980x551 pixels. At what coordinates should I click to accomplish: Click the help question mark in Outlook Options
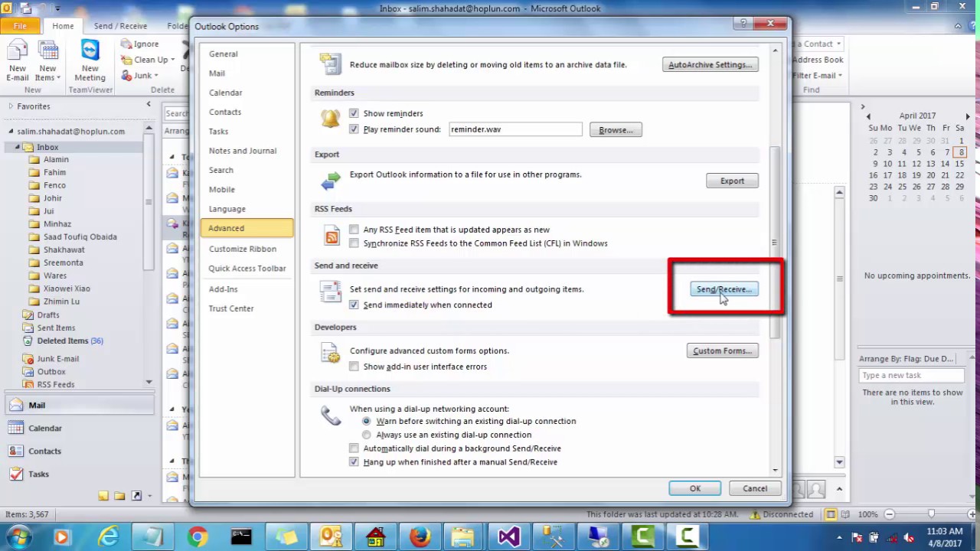[x=743, y=24]
